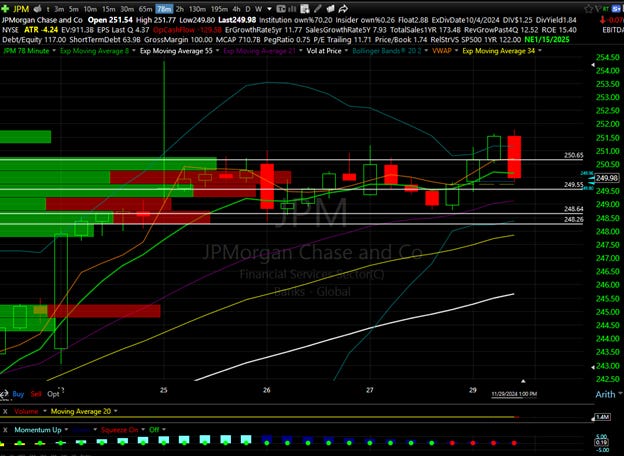Click the OpCashFlow data field in red
624x456 pixels.
187,30
